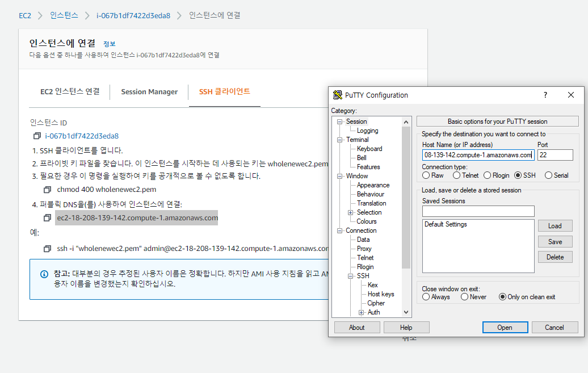Click the category tree scroll-up arrow
588x373 pixels.
pos(406,122)
